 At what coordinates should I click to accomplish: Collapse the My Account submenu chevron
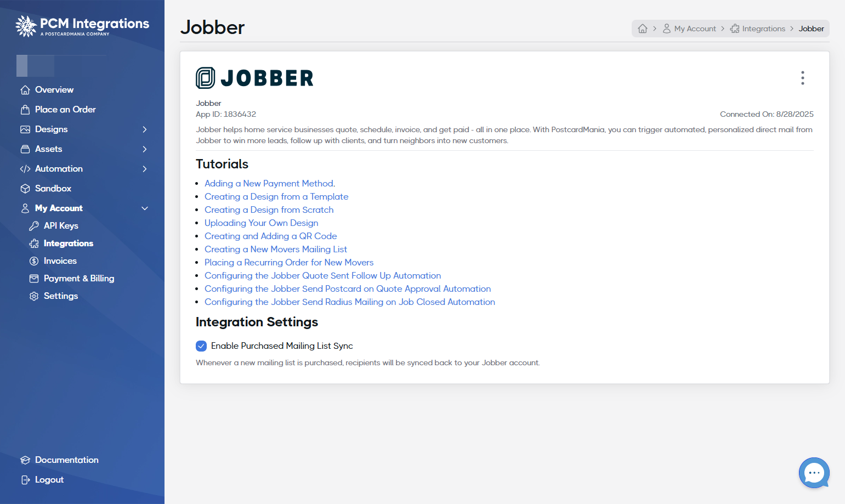145,208
